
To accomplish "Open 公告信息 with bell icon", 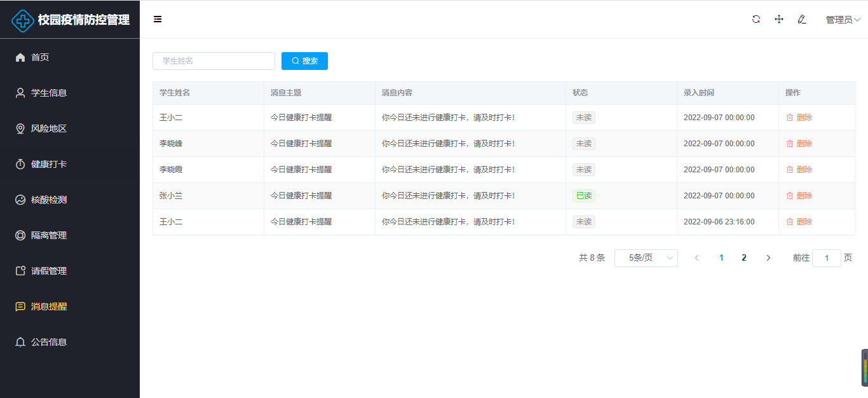I will pos(48,342).
